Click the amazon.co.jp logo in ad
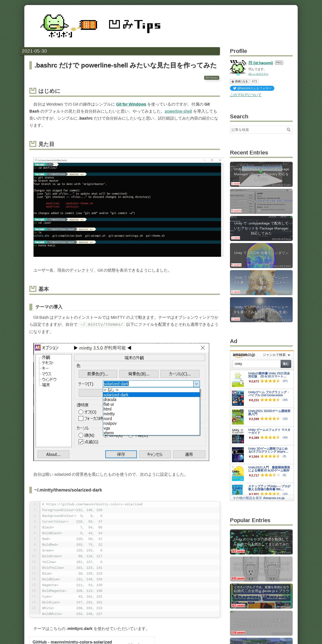 244,355
